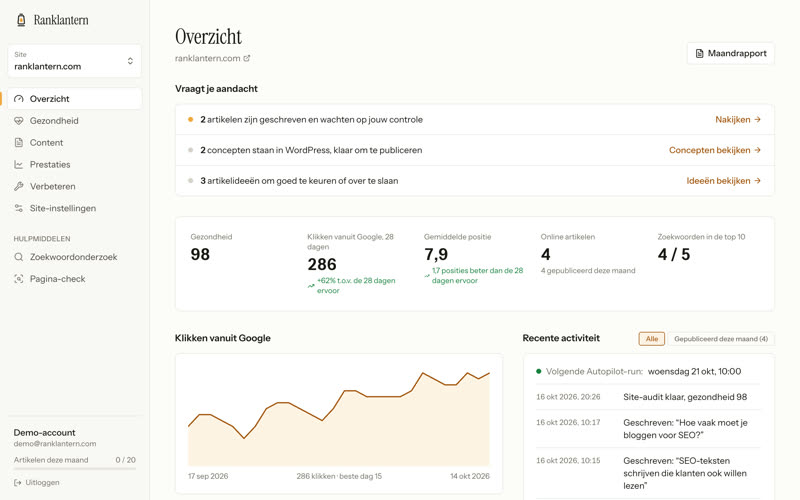This screenshot has width=800, height=500.
Task: Click the arrow icon next to Concepten bekijken
Action: click(x=758, y=150)
